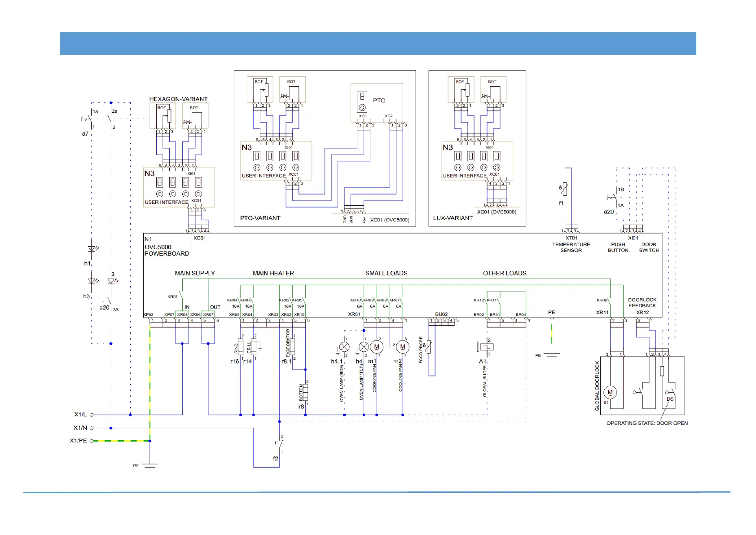The image size is (756, 535).
Task: Click the X1/L terminal circle
Action: coord(92,415)
